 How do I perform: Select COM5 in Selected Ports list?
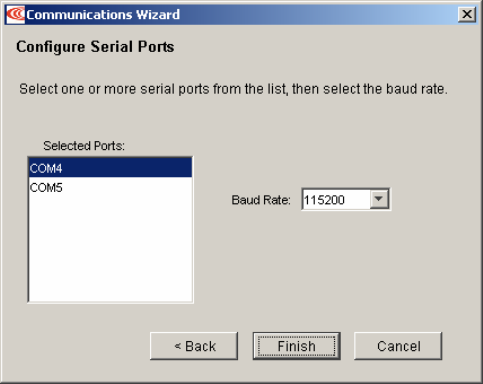click(x=110, y=187)
